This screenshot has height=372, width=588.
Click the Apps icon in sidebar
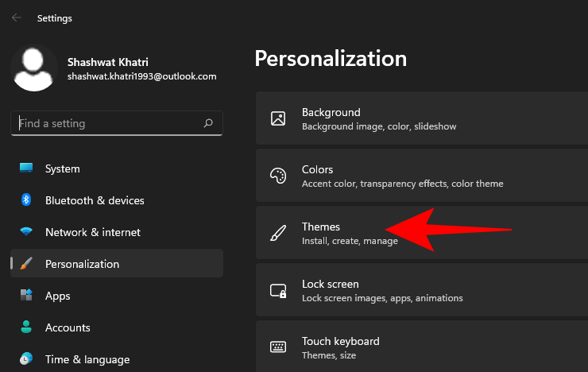[x=26, y=296]
